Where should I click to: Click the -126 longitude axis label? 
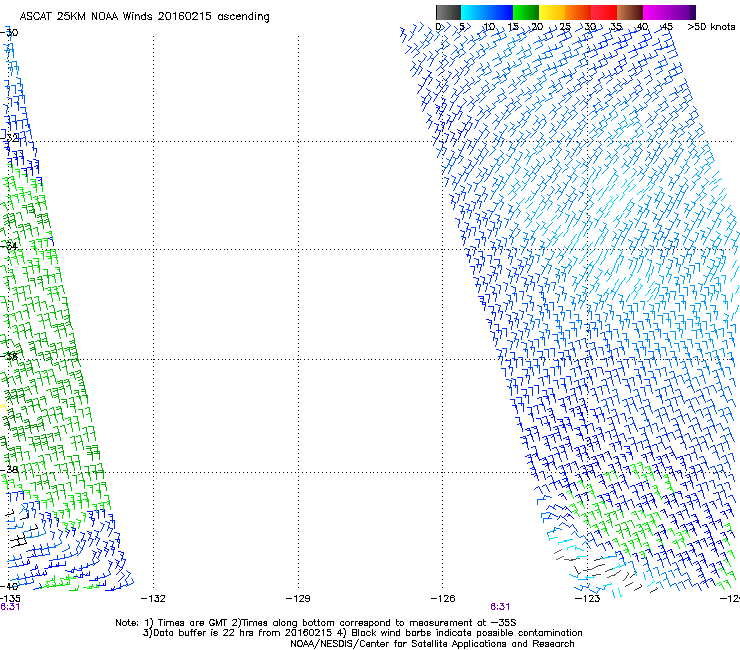click(x=443, y=599)
